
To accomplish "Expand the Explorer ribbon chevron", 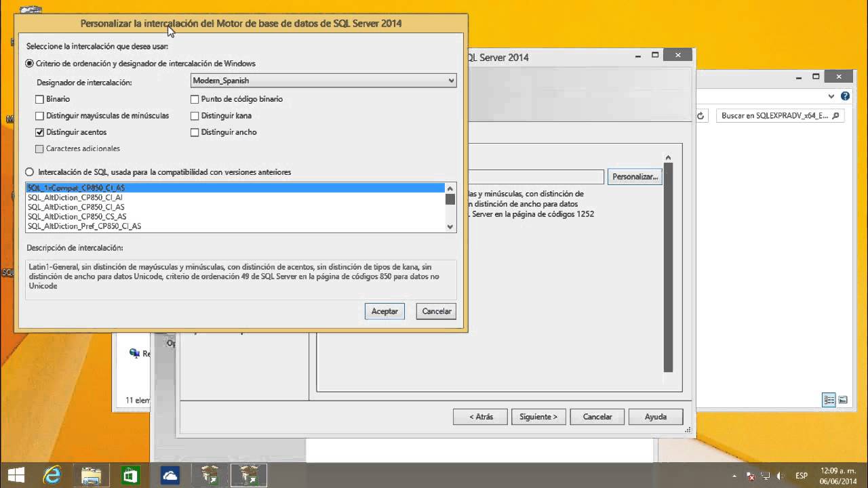I will 832,96.
